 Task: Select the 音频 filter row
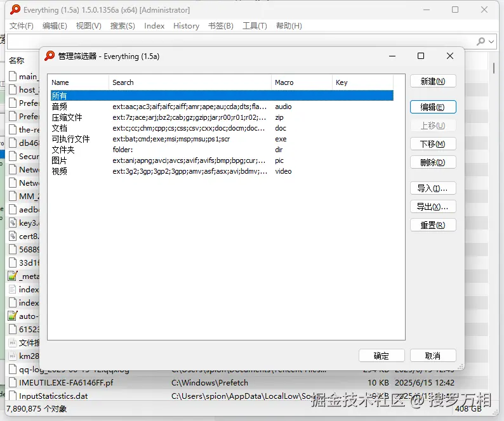click(x=222, y=107)
